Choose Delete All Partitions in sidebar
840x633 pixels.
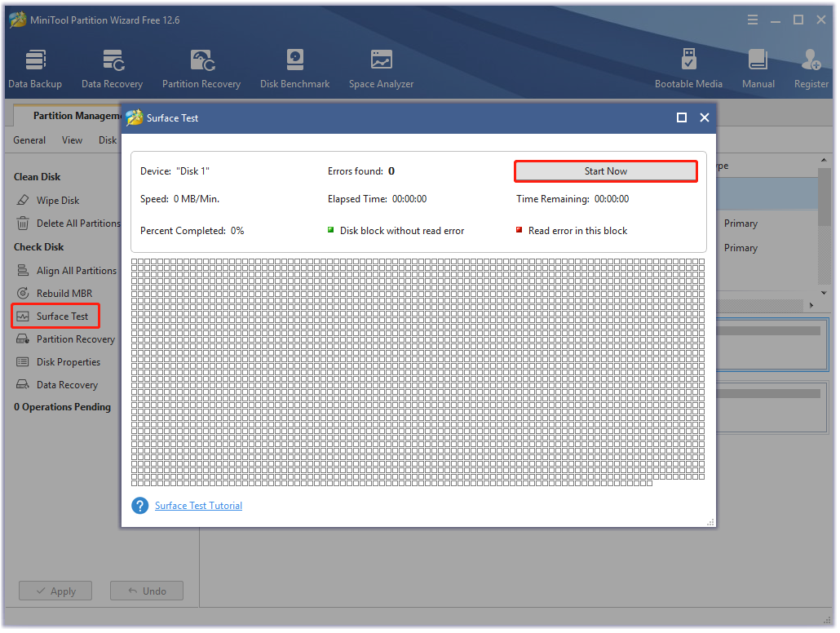[x=69, y=224]
